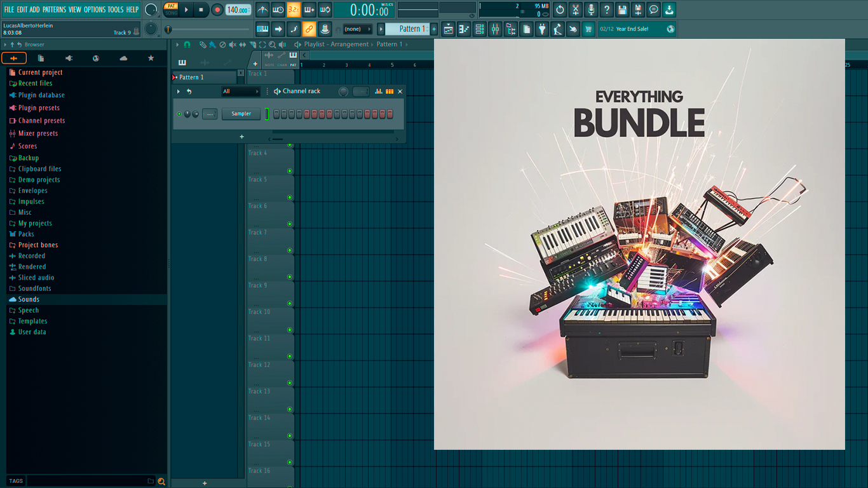Click the render/export audio file icon
This screenshot has width=868, height=488.
point(638,10)
